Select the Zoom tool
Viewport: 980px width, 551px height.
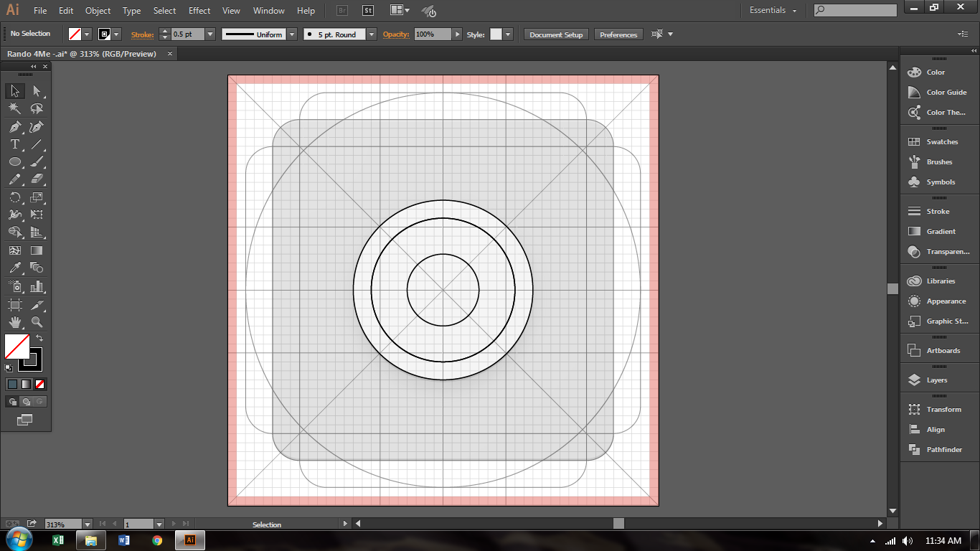click(37, 323)
